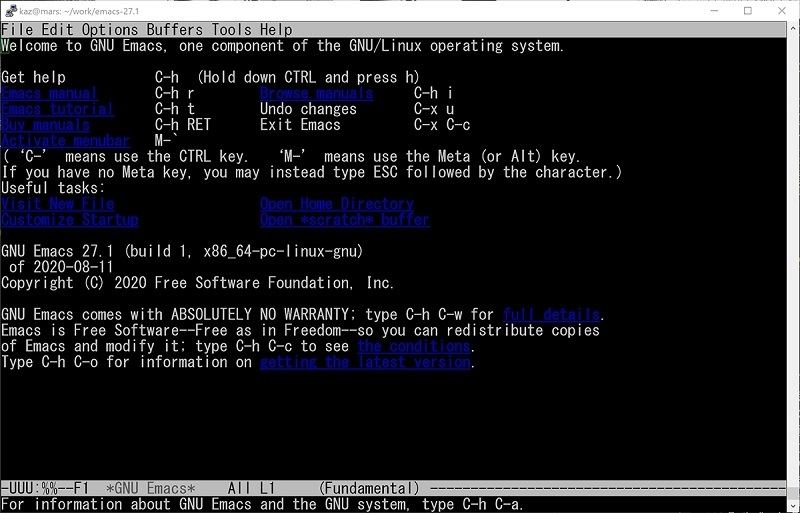Click the Visit New File link
This screenshot has height=513, width=800.
click(x=58, y=204)
